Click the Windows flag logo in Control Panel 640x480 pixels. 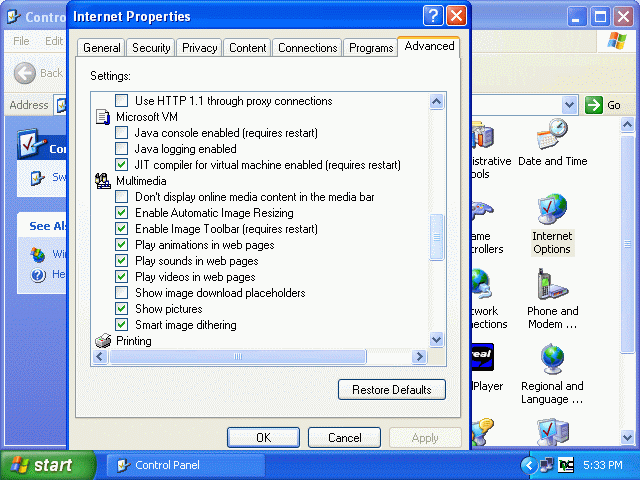coord(616,41)
